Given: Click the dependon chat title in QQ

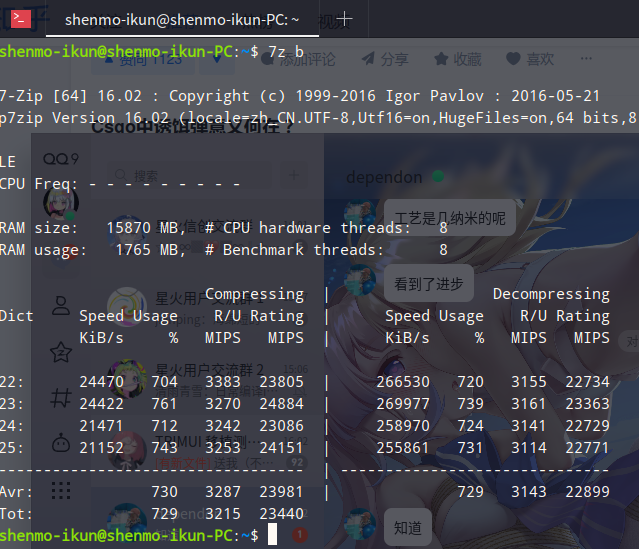Looking at the screenshot, I should click(384, 177).
